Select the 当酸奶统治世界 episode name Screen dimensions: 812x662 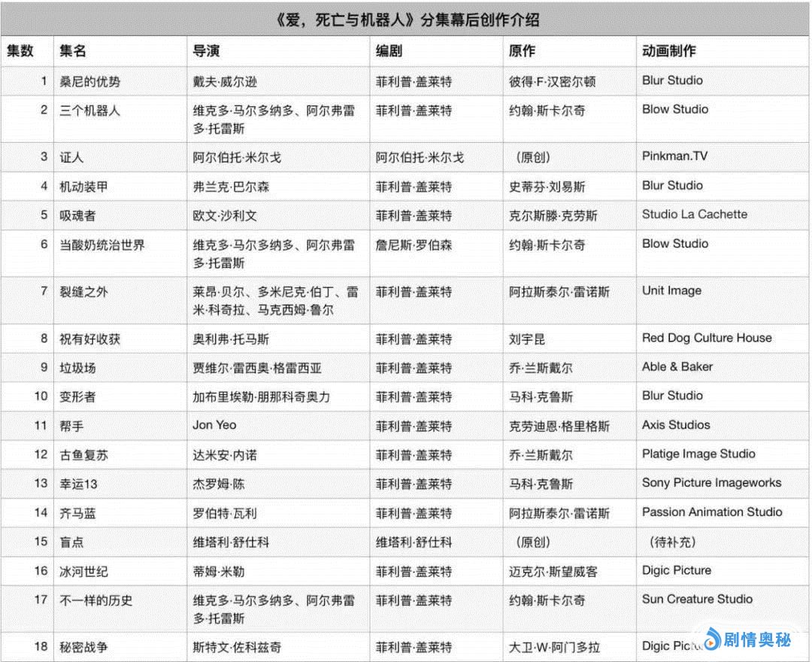pos(102,244)
